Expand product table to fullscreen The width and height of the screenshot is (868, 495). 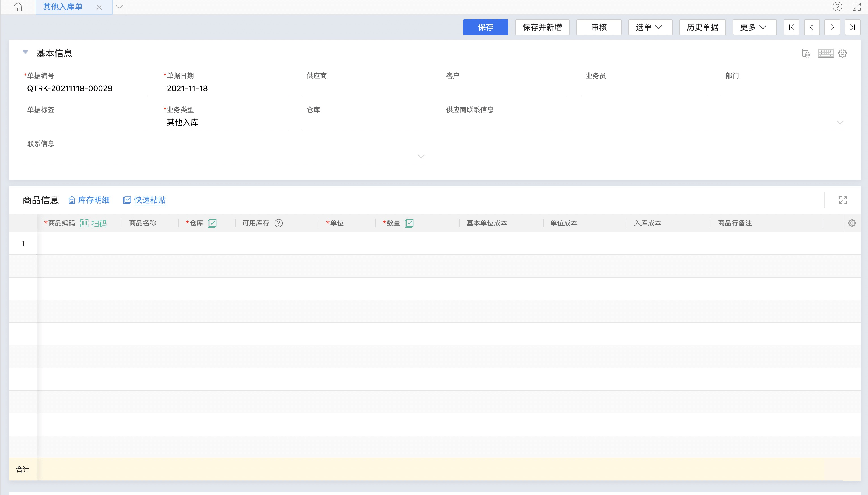click(843, 200)
